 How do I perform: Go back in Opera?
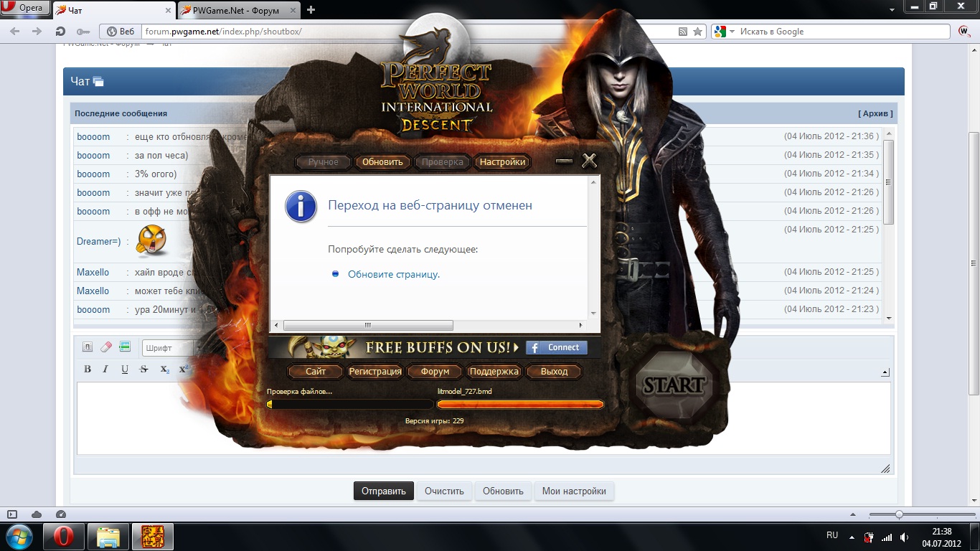pyautogui.click(x=16, y=32)
